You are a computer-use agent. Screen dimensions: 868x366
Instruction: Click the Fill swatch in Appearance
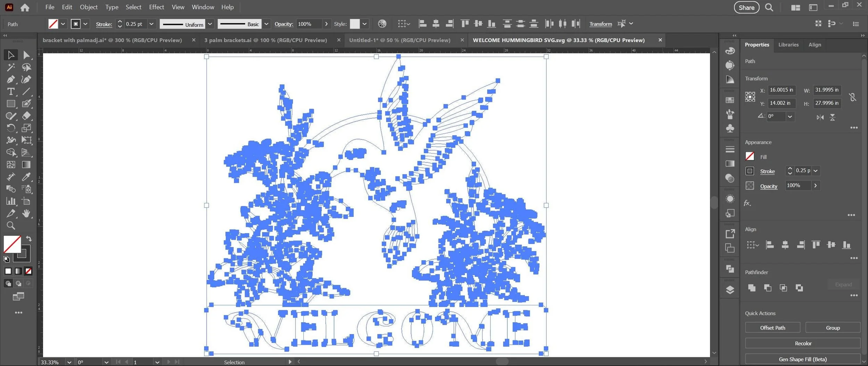click(750, 156)
